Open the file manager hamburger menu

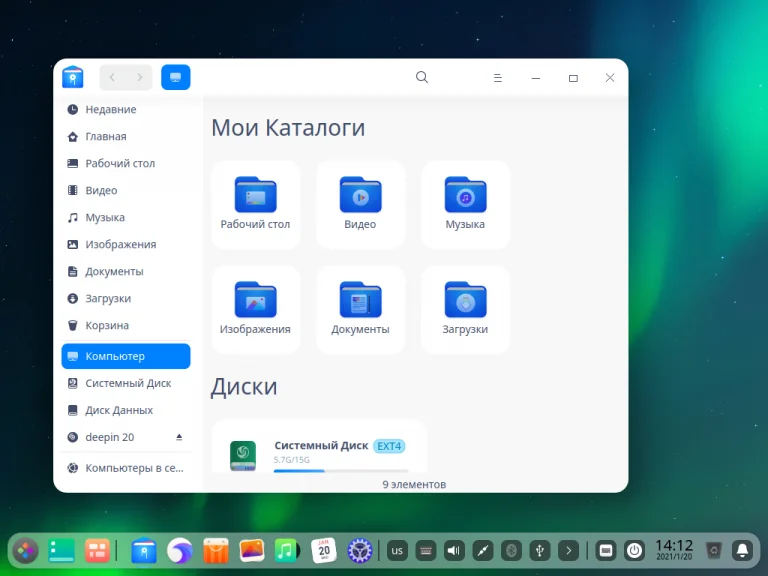[x=498, y=78]
